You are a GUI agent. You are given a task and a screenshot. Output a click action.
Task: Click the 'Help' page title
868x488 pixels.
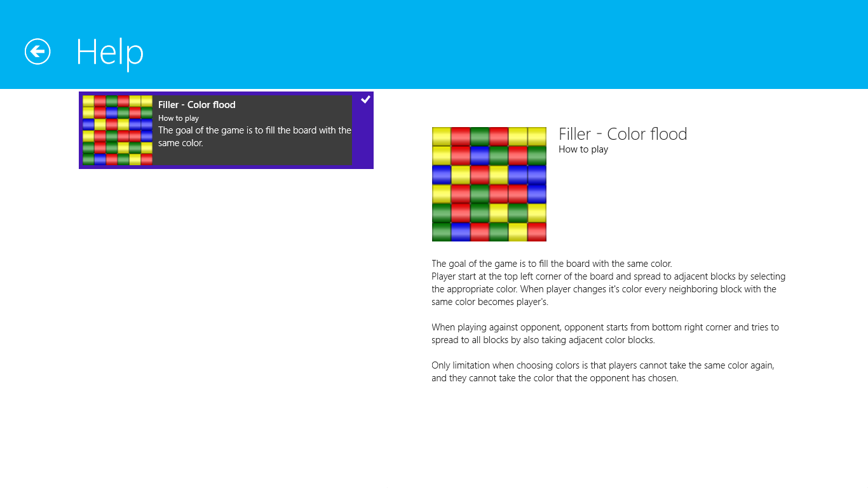coord(110,51)
